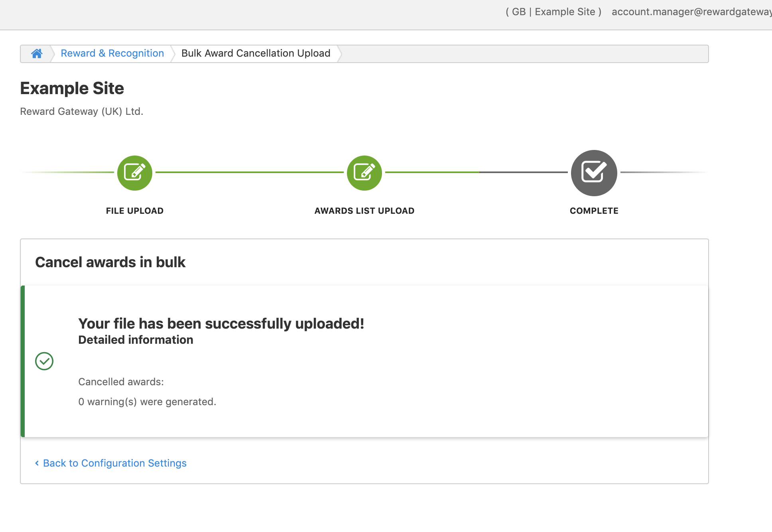The image size is (772, 532).
Task: Click the AWARDS LIST UPLOAD step label
Action: [x=364, y=211]
